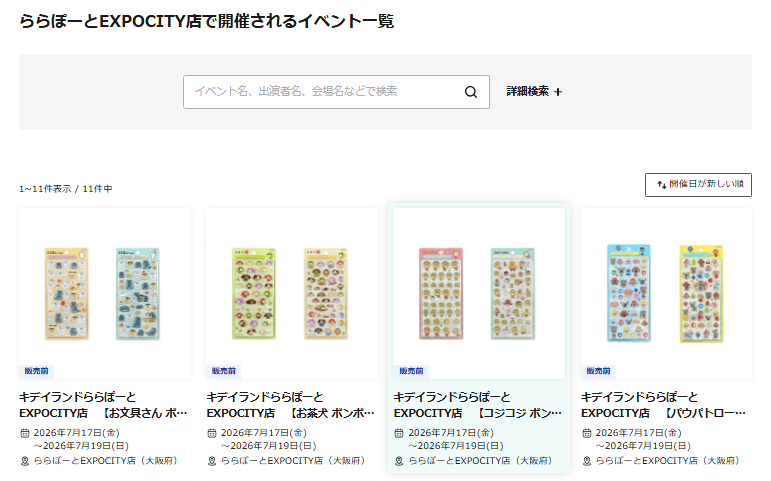Click the plus icon beside 詳細検索
The width and height of the screenshot is (771, 481).
coord(558,92)
